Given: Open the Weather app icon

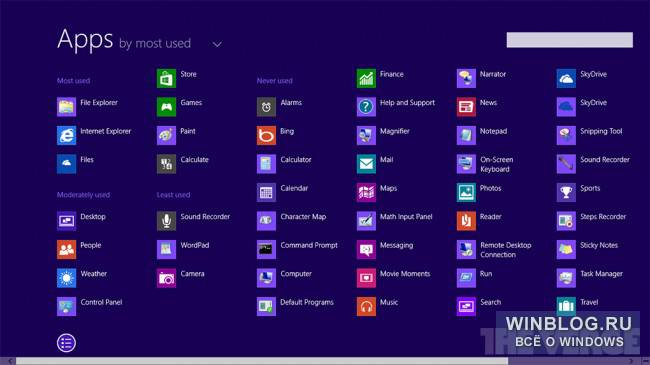Looking at the screenshot, I should click(66, 278).
